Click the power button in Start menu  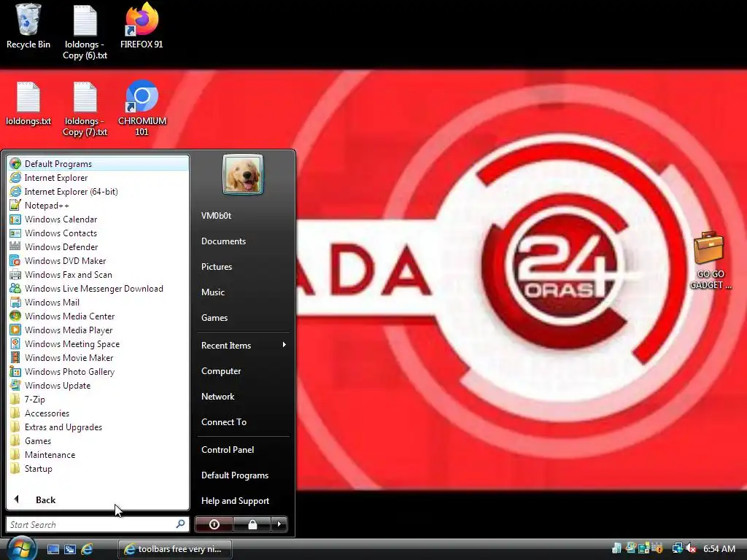pos(214,524)
